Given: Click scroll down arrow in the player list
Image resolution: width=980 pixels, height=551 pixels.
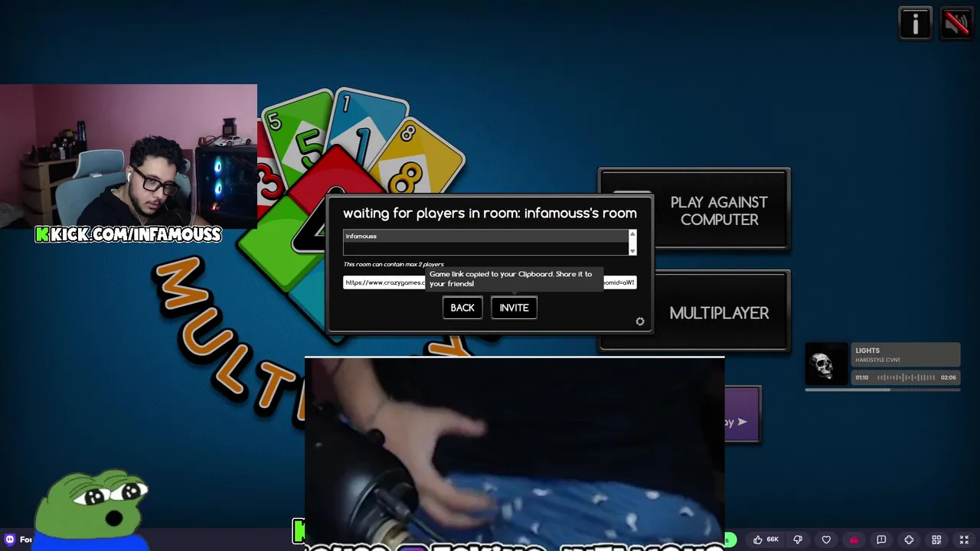Looking at the screenshot, I should click(632, 250).
